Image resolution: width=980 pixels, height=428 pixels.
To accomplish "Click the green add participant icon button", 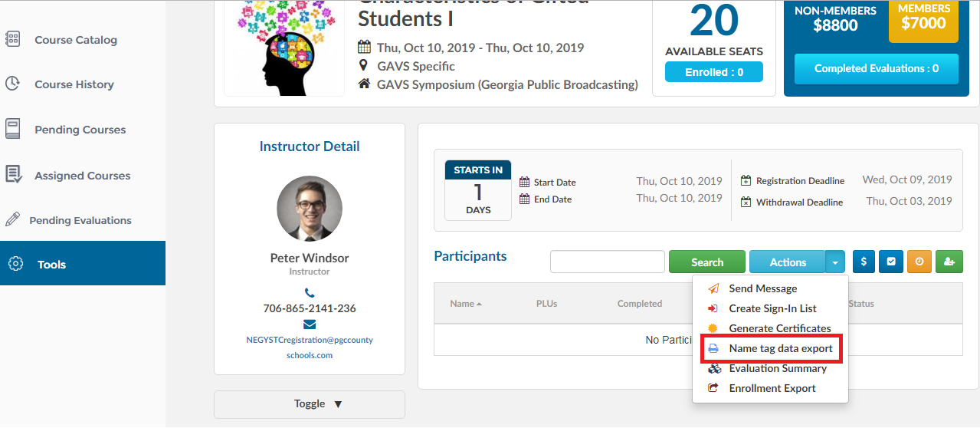I will coord(949,262).
